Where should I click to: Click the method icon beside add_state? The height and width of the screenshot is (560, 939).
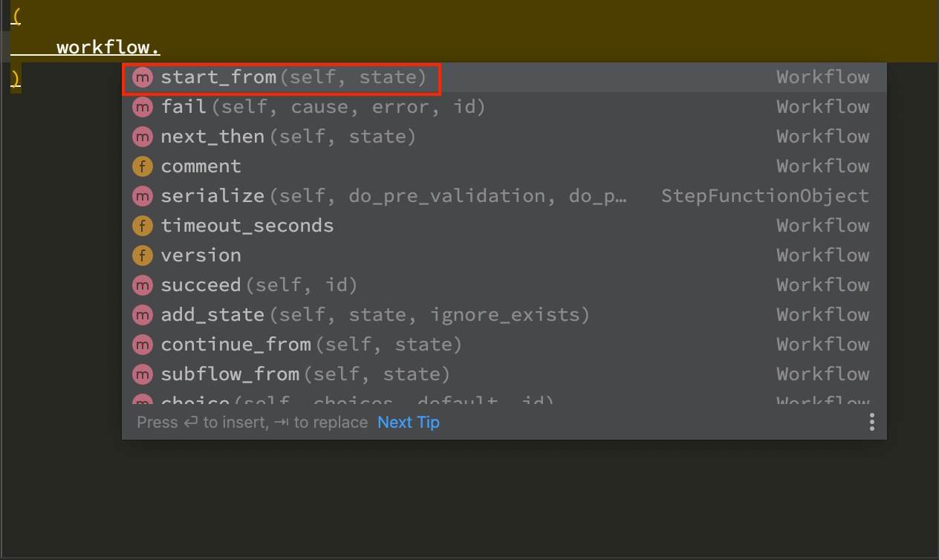142,315
